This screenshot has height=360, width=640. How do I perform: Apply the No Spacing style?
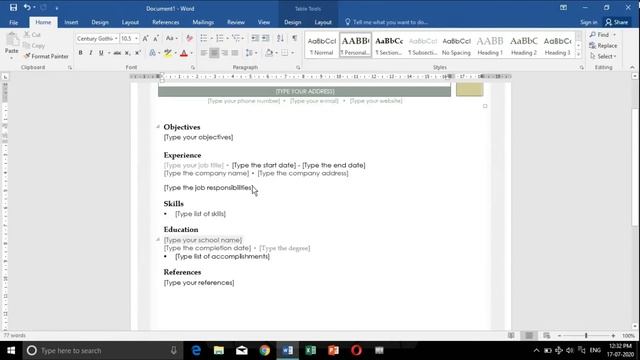(x=456, y=45)
